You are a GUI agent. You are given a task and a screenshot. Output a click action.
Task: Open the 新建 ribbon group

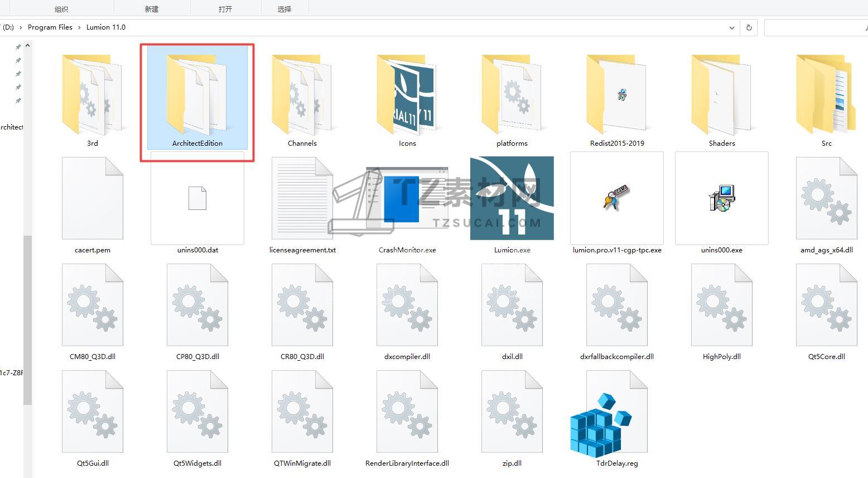click(x=151, y=9)
